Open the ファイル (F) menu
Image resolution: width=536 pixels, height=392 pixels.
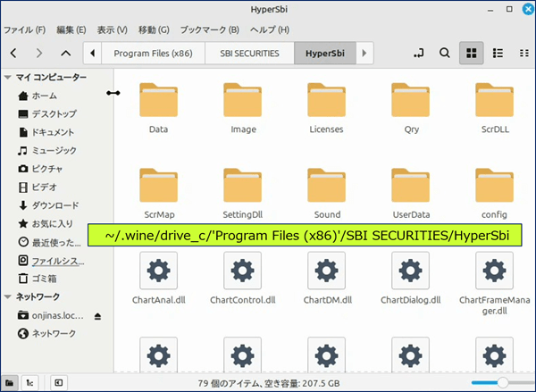(x=25, y=30)
